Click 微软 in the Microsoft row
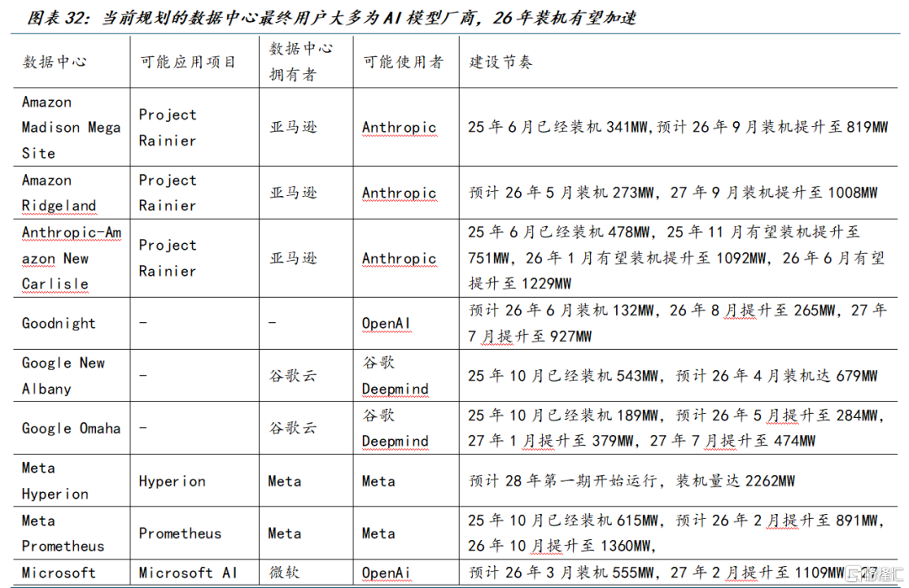 click(284, 572)
